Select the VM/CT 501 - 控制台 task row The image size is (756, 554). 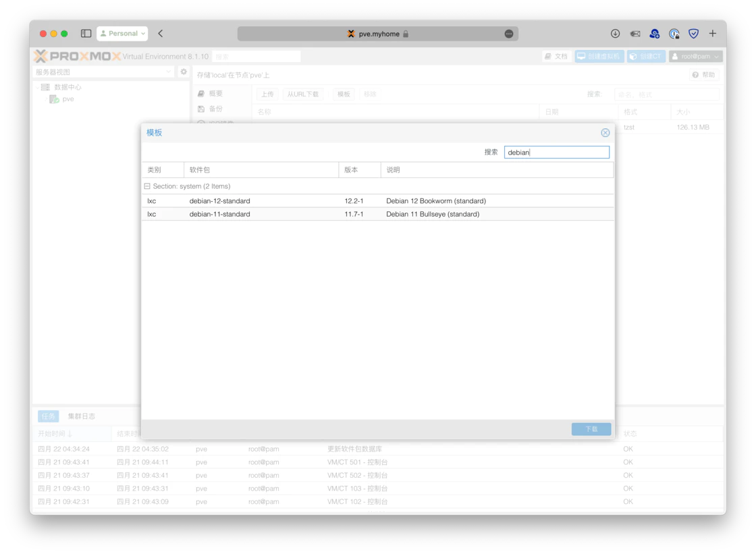pyautogui.click(x=377, y=462)
